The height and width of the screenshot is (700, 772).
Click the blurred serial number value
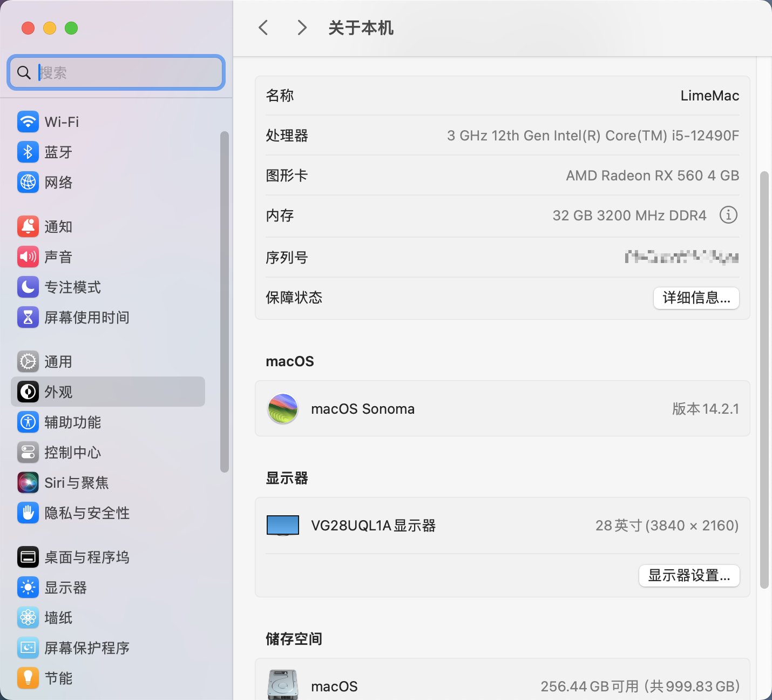coord(682,257)
